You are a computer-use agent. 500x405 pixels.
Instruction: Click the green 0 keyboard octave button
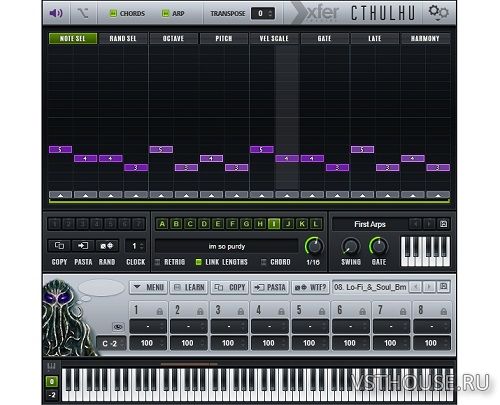click(x=52, y=382)
